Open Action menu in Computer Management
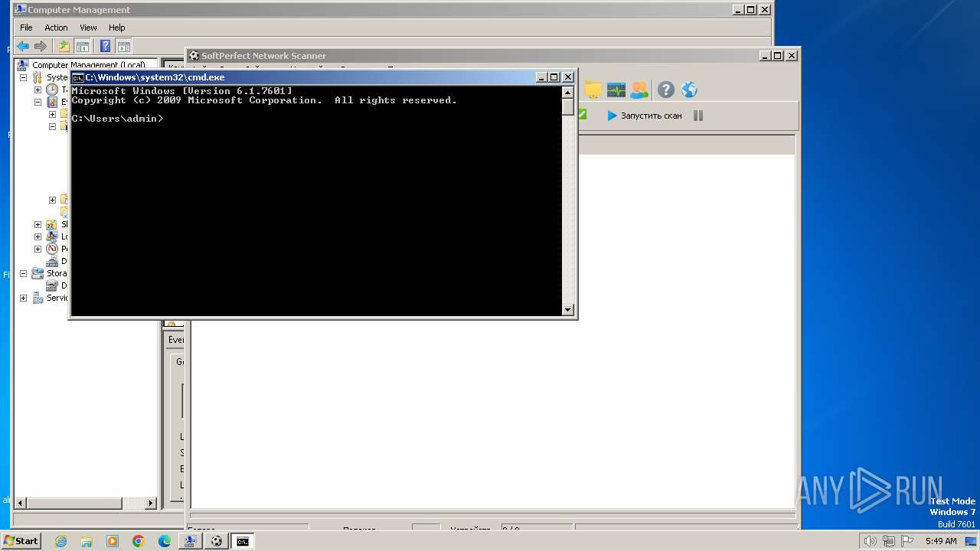This screenshot has width=980, height=551. [56, 28]
